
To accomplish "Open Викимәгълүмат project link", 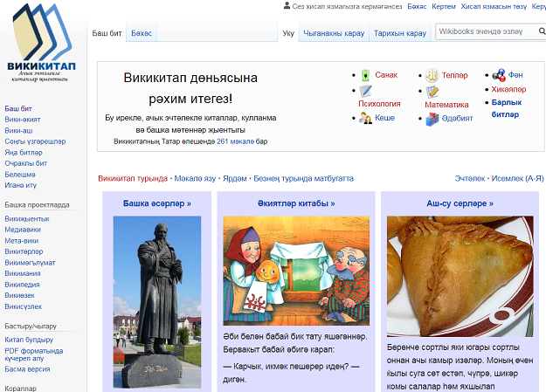I will coord(30,263).
